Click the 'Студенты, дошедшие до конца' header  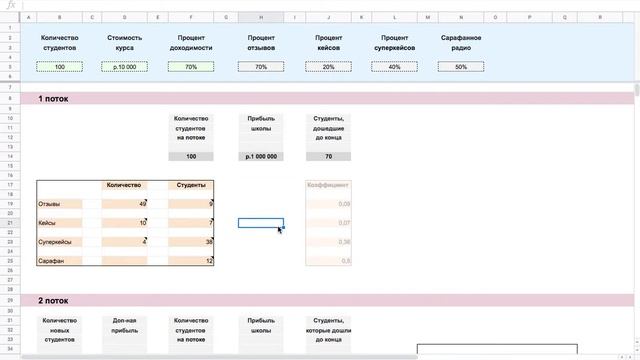328,128
